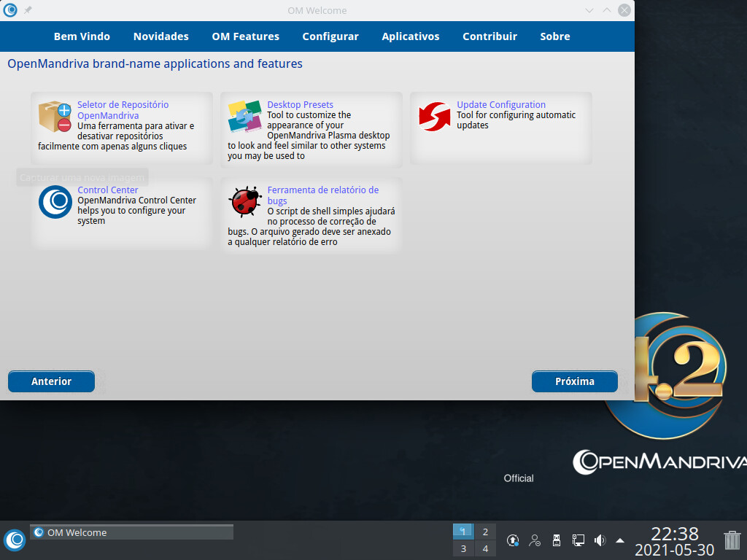Click the clock showing 22:38
The height and width of the screenshot is (560, 747).
675,533
